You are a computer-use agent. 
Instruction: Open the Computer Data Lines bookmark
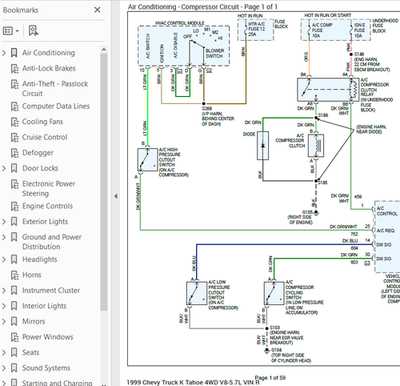tap(56, 106)
